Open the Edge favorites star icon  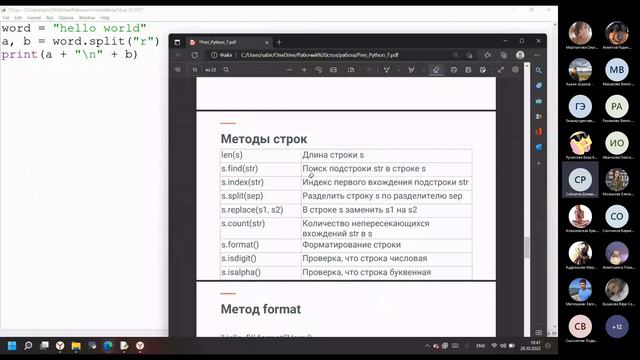pyautogui.click(x=487, y=55)
